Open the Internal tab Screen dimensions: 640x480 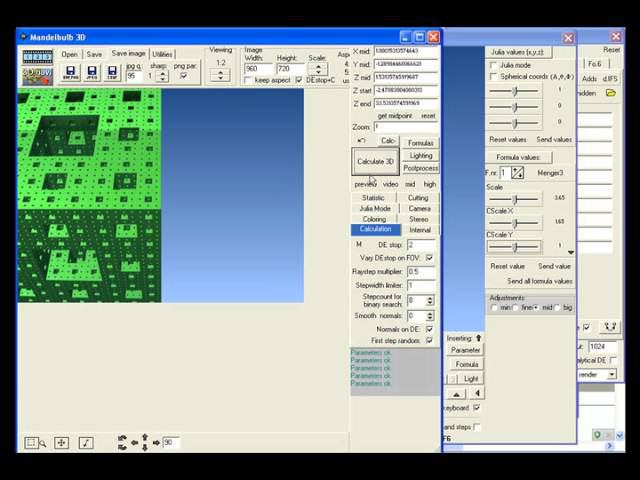click(420, 230)
